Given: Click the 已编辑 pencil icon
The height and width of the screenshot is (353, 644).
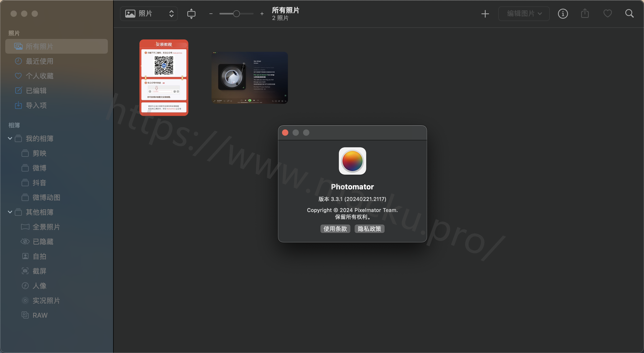Looking at the screenshot, I should [18, 90].
